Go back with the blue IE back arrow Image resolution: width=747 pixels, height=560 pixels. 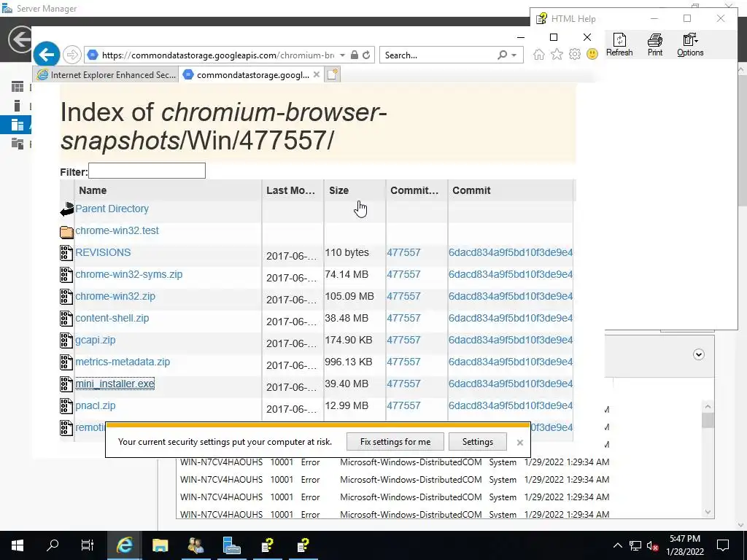tap(46, 55)
